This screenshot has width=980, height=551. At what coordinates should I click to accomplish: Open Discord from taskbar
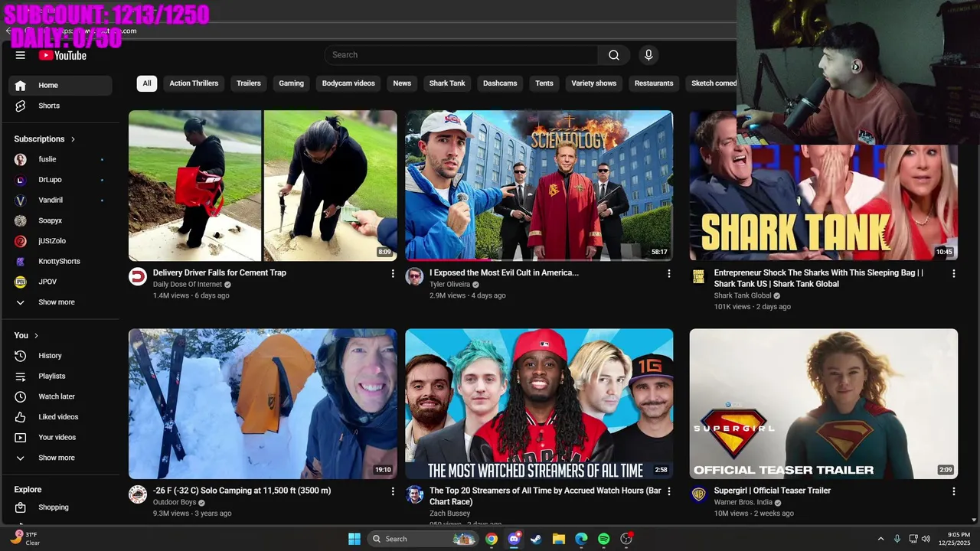click(x=514, y=539)
